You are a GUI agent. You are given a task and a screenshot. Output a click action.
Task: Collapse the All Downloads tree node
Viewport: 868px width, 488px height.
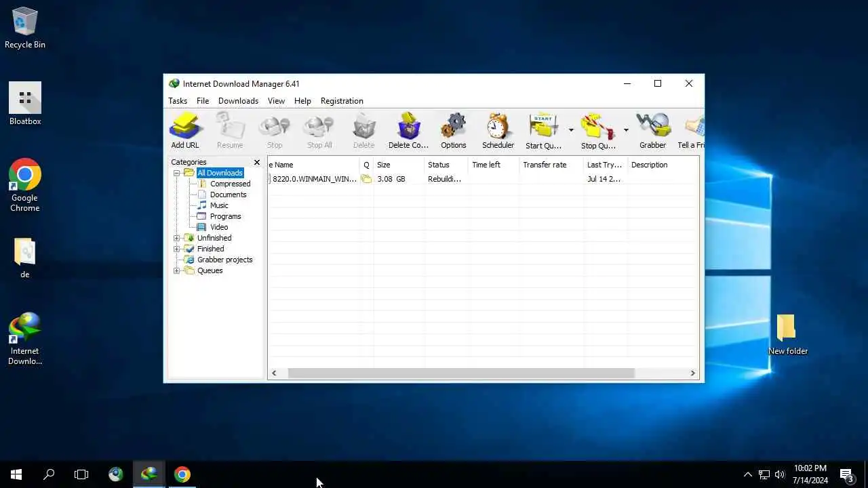pyautogui.click(x=176, y=173)
